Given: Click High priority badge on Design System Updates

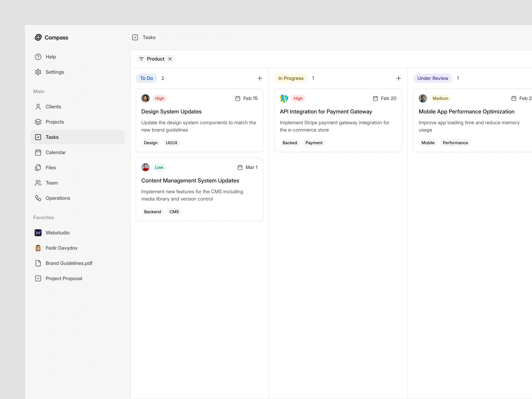Looking at the screenshot, I should coord(159,98).
